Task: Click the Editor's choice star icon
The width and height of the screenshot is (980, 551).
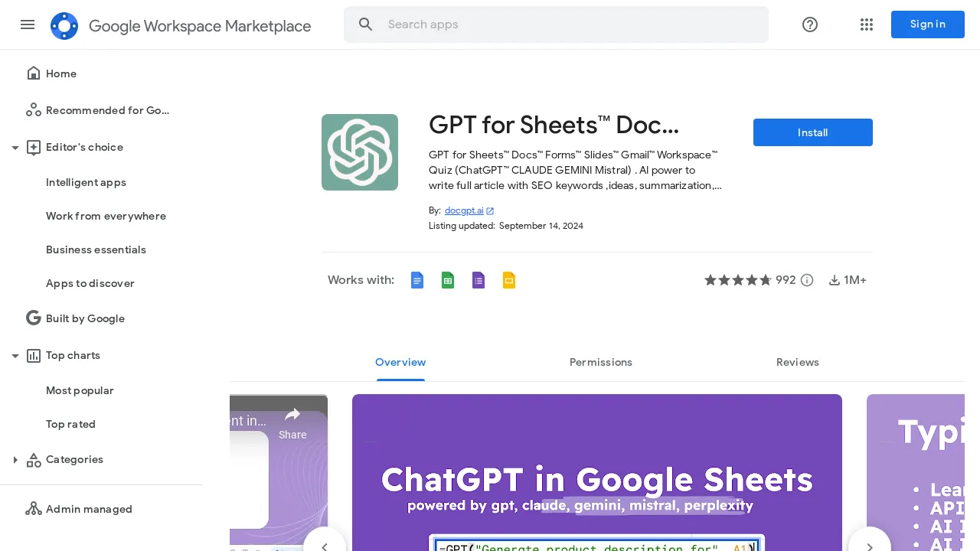Action: point(34,148)
